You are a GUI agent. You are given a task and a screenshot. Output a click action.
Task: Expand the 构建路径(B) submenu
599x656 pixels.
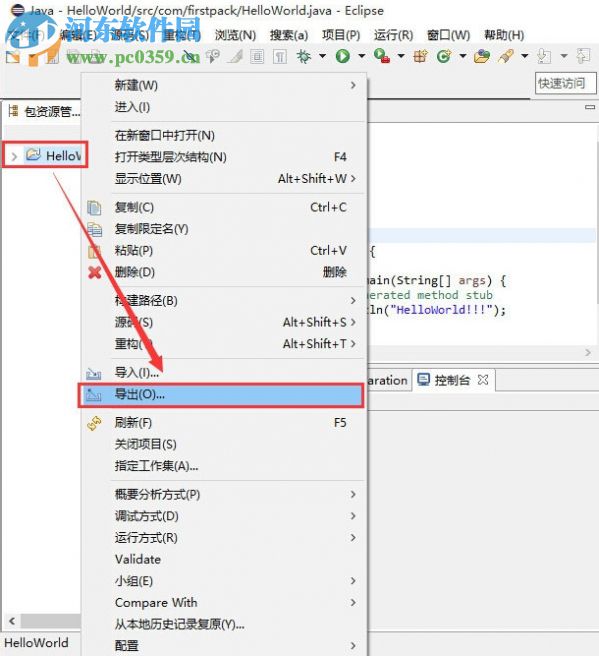pos(224,300)
